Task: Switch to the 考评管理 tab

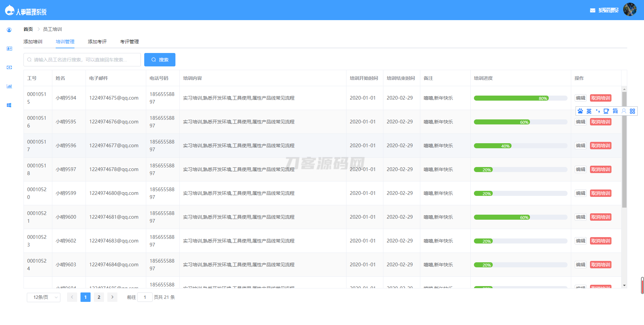Action: click(x=129, y=42)
